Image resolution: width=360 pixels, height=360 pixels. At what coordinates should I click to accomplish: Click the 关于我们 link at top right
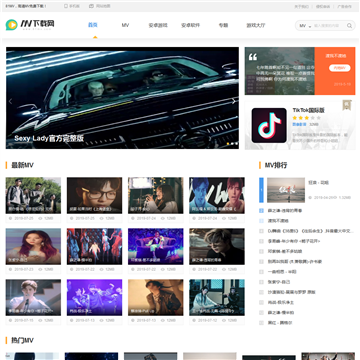point(302,6)
